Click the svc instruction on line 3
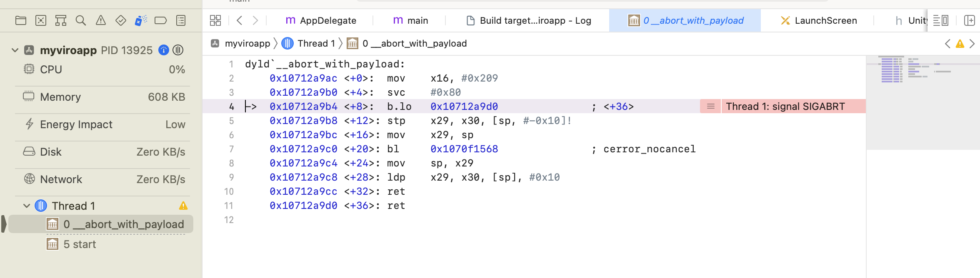980x278 pixels. click(x=396, y=92)
